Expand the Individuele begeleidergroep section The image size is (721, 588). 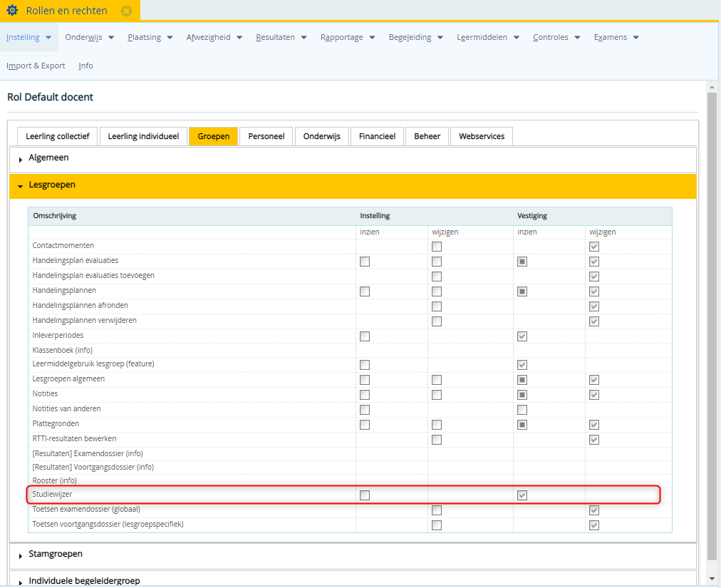pyautogui.click(x=353, y=579)
